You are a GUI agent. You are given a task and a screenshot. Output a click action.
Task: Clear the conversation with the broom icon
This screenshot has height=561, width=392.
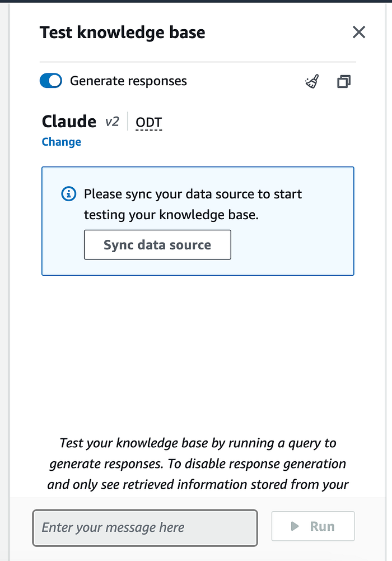click(x=312, y=81)
